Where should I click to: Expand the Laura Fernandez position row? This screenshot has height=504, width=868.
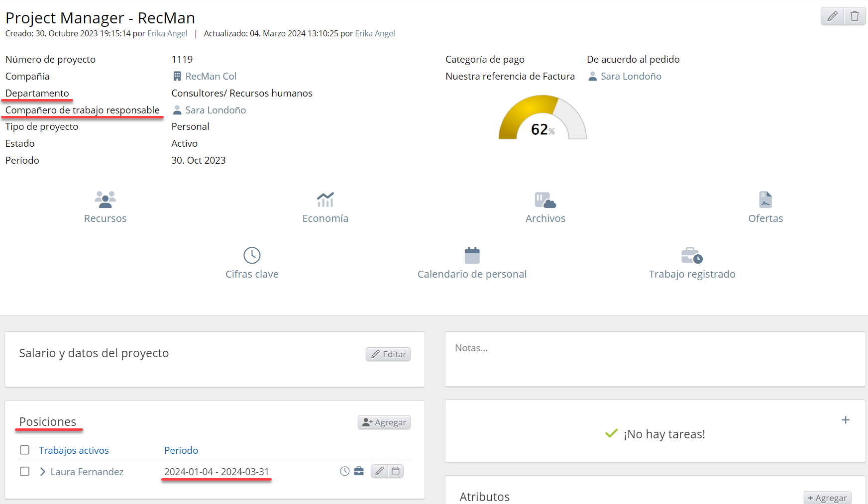[x=43, y=472]
